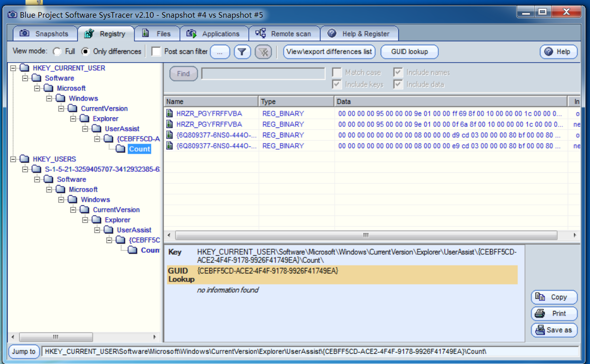590x364 pixels.
Task: Select Only differences view mode
Action: pyautogui.click(x=86, y=52)
